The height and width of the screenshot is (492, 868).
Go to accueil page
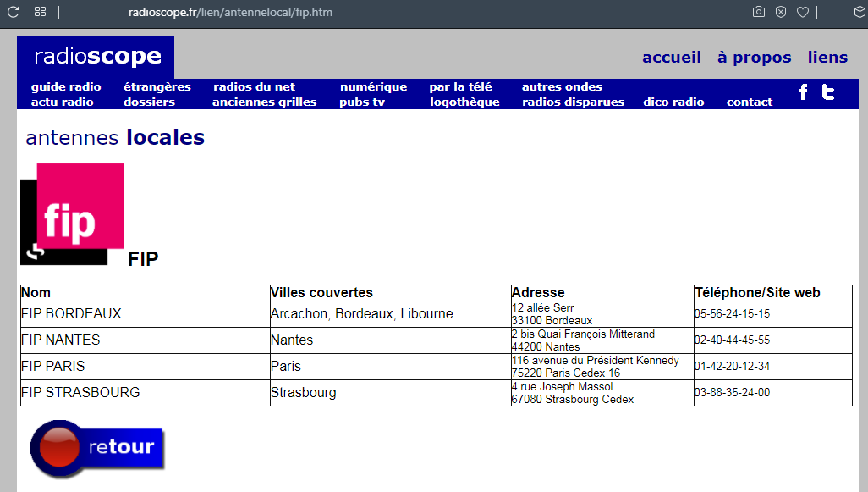[x=672, y=57]
